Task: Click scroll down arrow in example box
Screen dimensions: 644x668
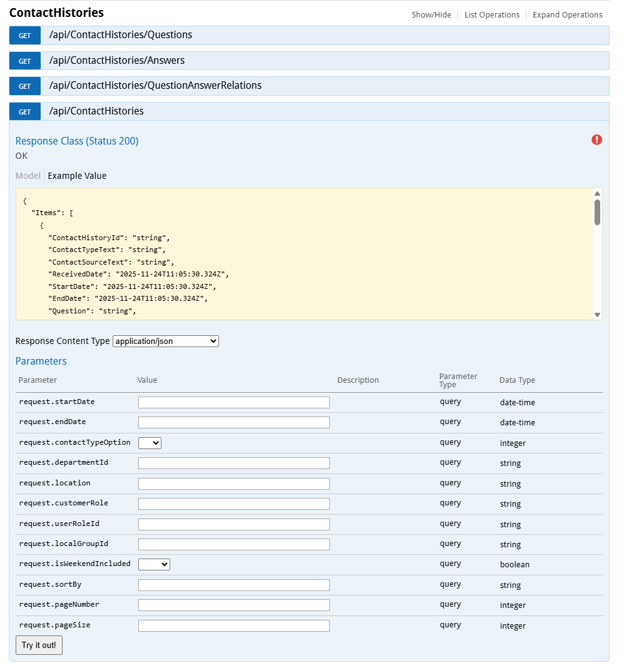Action: (597, 315)
